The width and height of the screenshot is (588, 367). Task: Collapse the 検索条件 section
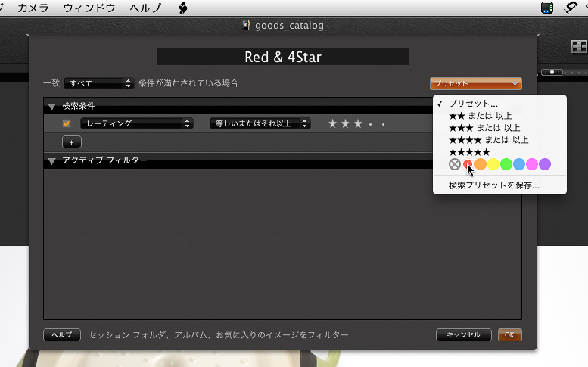click(51, 107)
